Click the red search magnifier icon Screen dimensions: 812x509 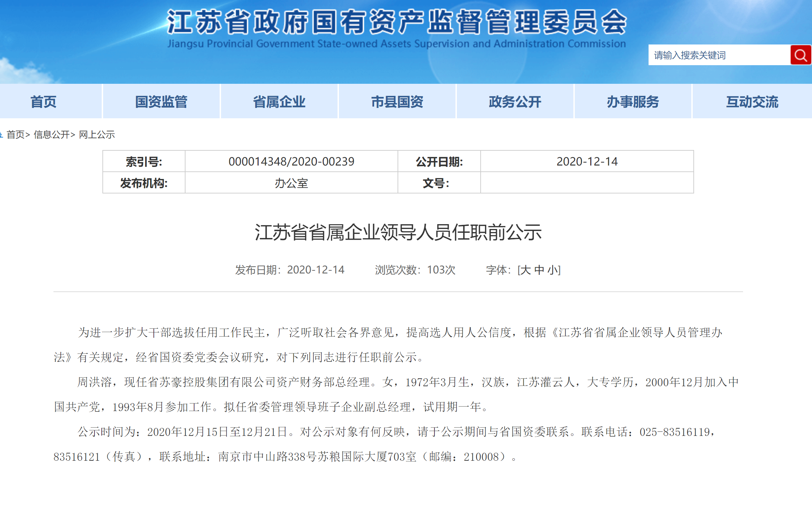coord(801,55)
